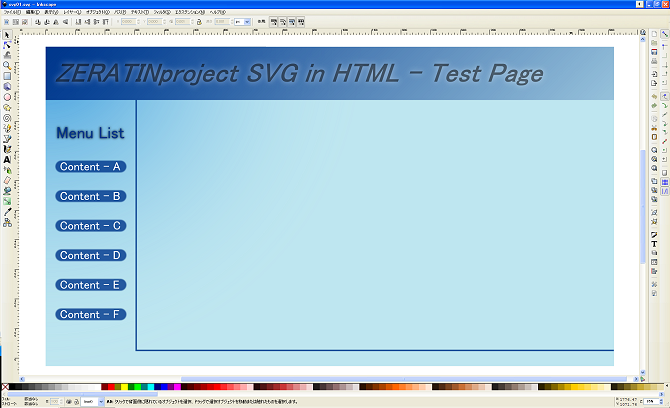
Task: Select the Paint bucket fill tool
Action: tap(7, 191)
